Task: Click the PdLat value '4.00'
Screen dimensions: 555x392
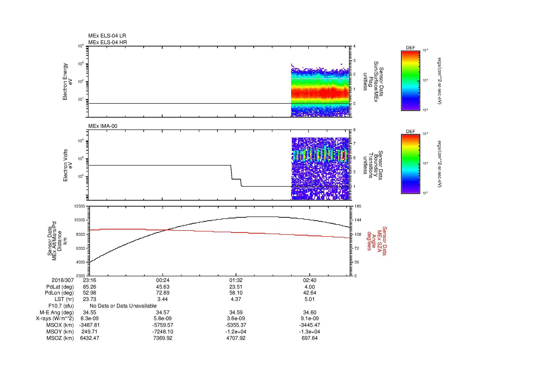Action: point(310,287)
